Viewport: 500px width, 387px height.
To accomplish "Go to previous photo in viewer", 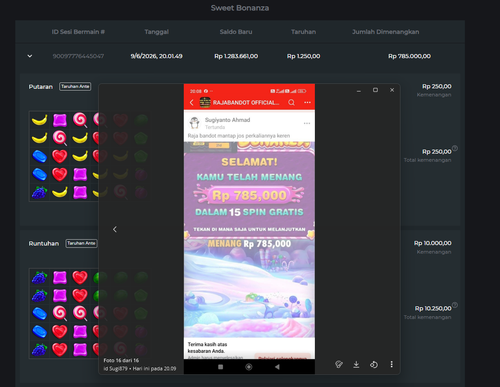I will (x=115, y=229).
